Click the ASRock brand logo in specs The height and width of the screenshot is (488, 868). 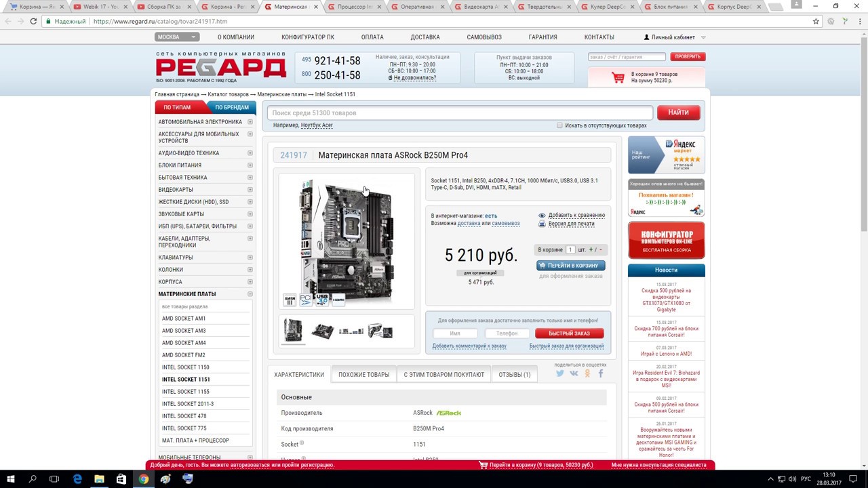pyautogui.click(x=448, y=413)
